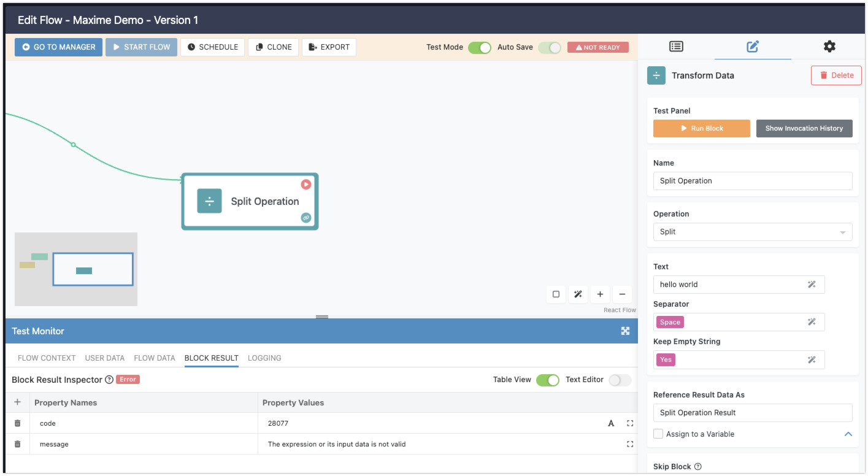This screenshot has height=476, width=868.
Task: Click the plus icon to add property
Action: coord(17,402)
